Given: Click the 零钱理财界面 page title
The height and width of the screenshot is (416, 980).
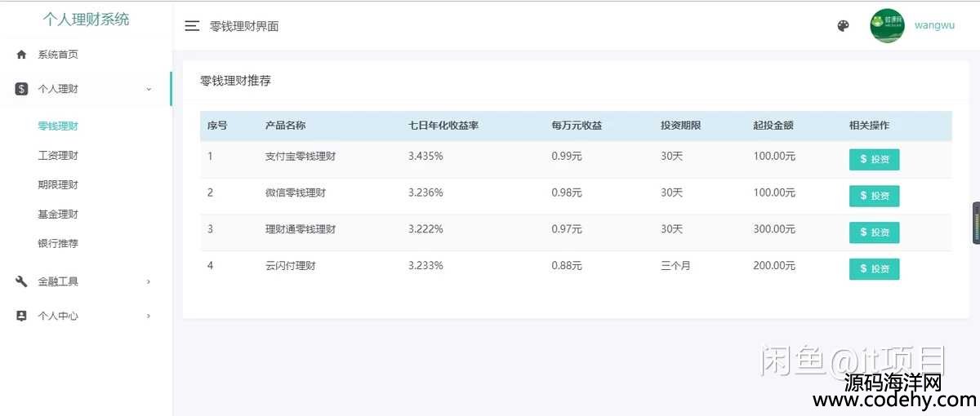Looking at the screenshot, I should (x=244, y=26).
